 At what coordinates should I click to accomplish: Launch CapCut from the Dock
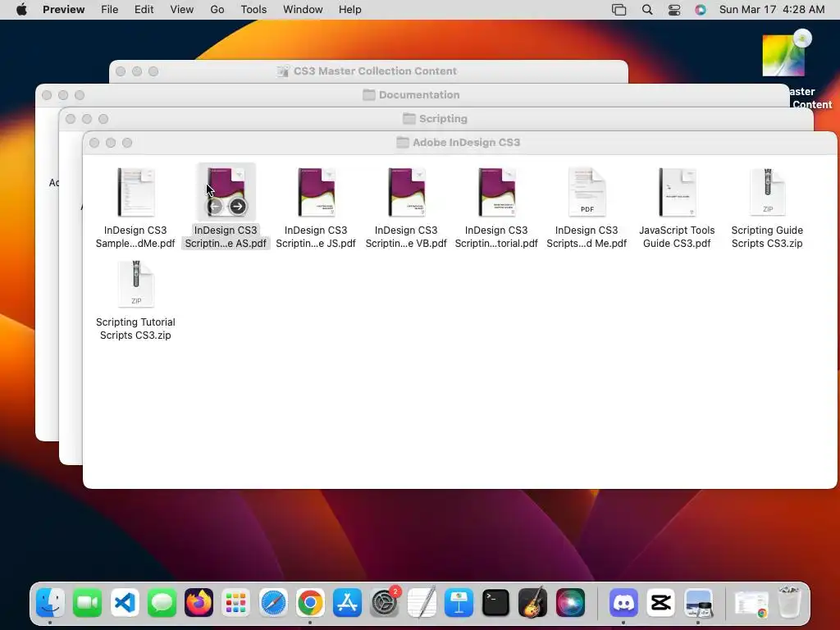660,603
